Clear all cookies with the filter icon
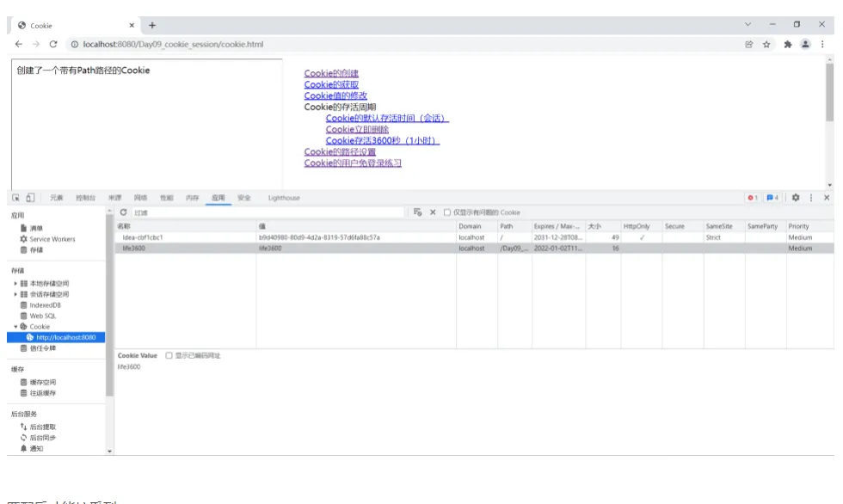Viewport: 843px width, 504px height. (x=418, y=212)
